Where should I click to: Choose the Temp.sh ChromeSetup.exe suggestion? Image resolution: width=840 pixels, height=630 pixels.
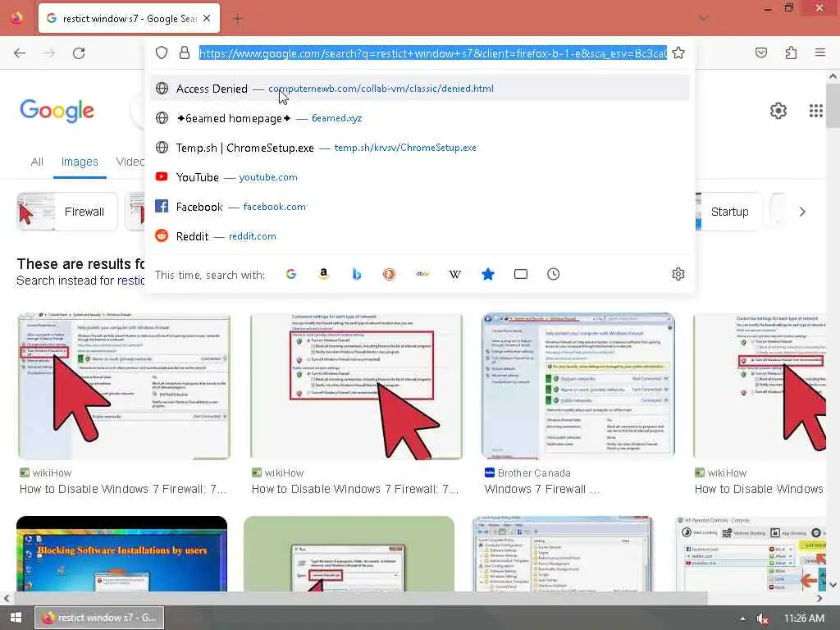pos(420,148)
